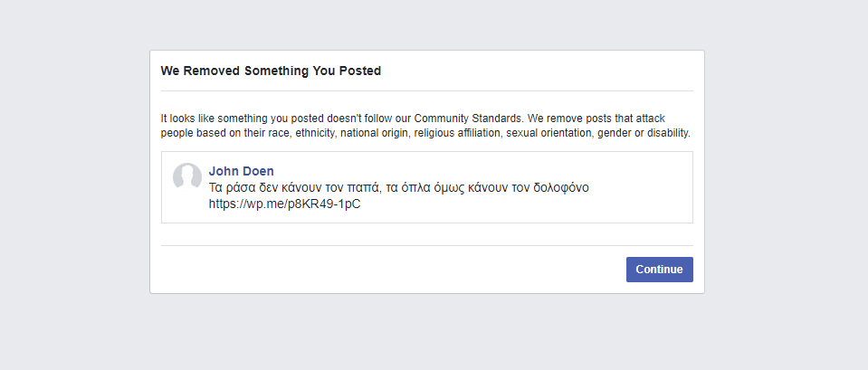
Task: Click the Greek word 'παπά' in the post
Action: (366, 188)
